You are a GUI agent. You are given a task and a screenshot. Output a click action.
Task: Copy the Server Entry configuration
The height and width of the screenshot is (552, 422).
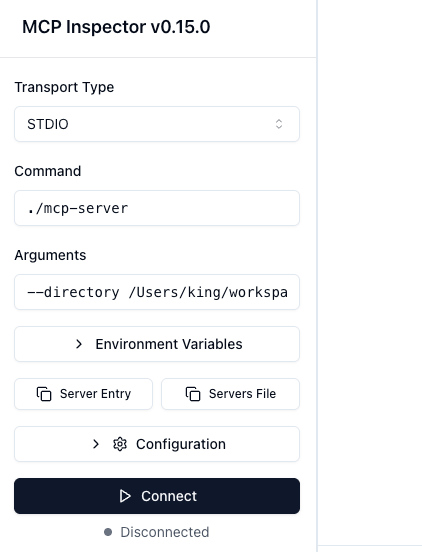point(83,394)
